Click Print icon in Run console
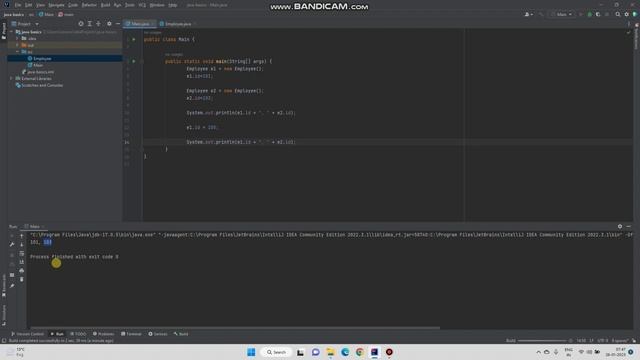 (22, 271)
